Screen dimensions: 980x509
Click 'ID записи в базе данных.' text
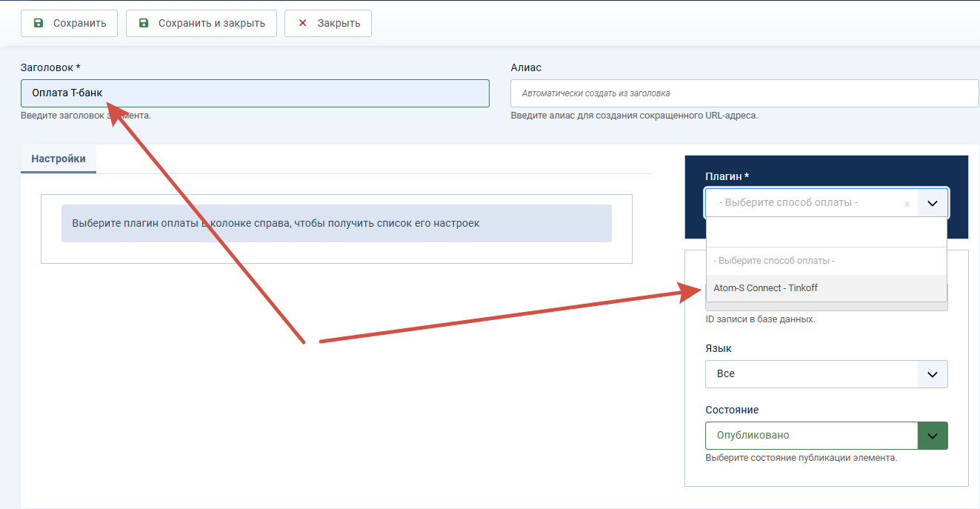coord(760,319)
